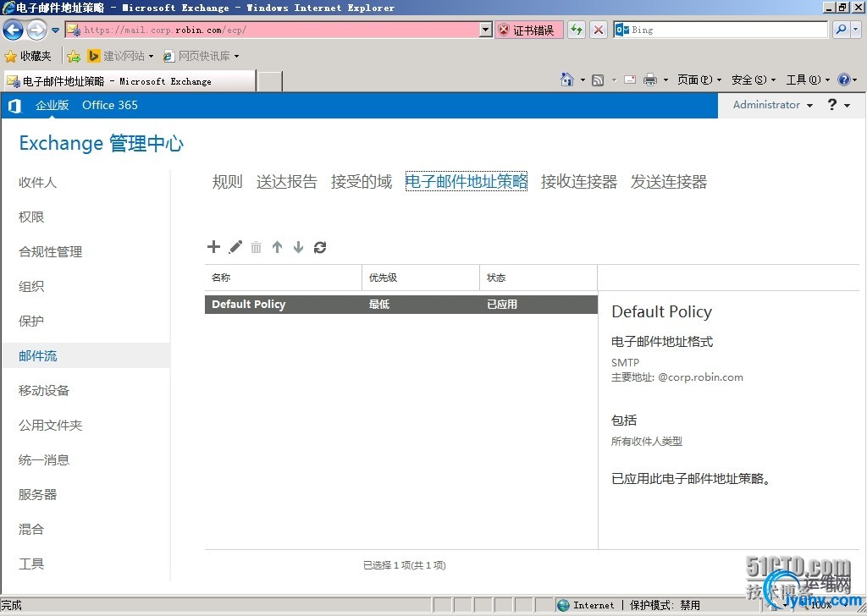Open the 工具(O) menu
This screenshot has height=616, width=867.
tap(808, 80)
